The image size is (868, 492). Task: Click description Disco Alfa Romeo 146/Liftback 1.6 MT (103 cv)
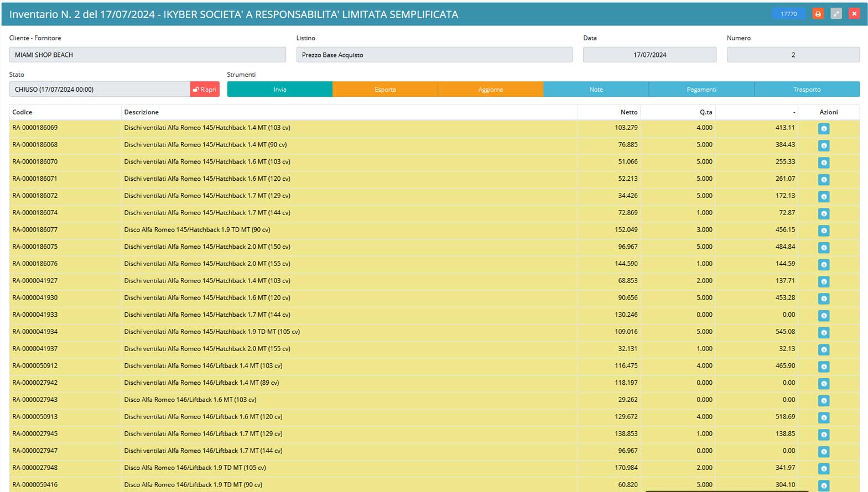(x=190, y=400)
